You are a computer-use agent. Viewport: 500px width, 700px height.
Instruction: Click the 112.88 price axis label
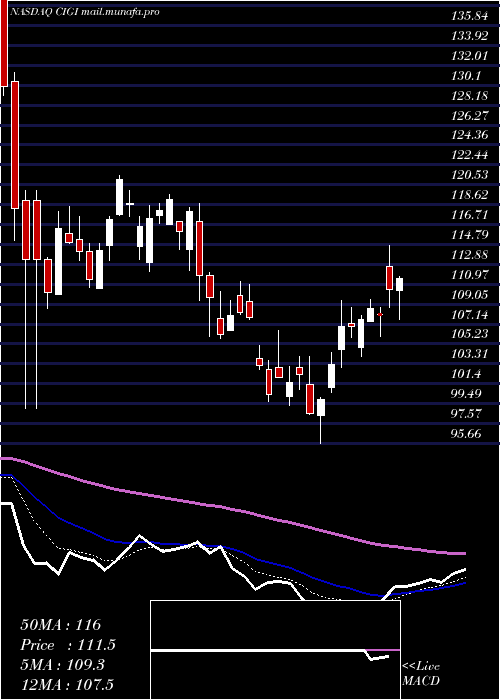[x=469, y=255]
